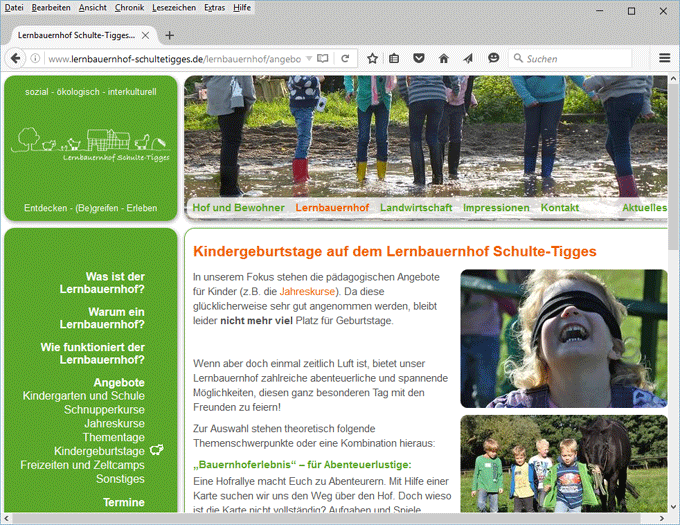Save page to Pocket icon
Viewport: 680px width, 525px height.
click(418, 58)
